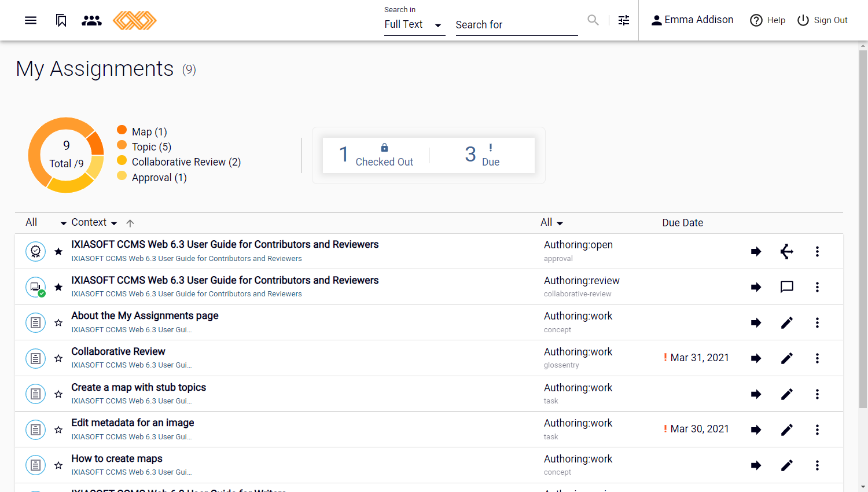Screen dimensions: 868x492
Task: Unfavorite star on approval row
Action: click(x=58, y=251)
